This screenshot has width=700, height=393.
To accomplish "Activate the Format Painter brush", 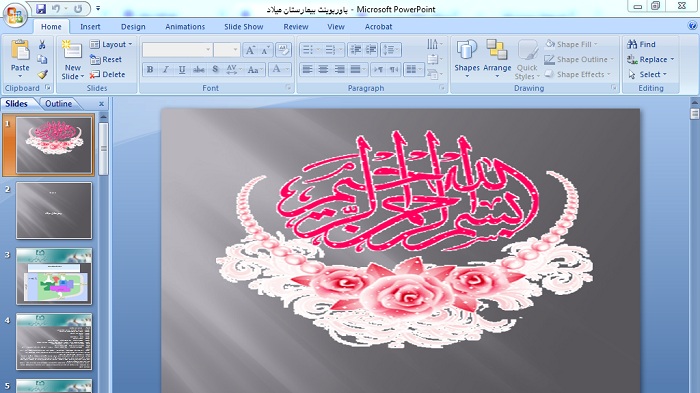I will [42, 75].
